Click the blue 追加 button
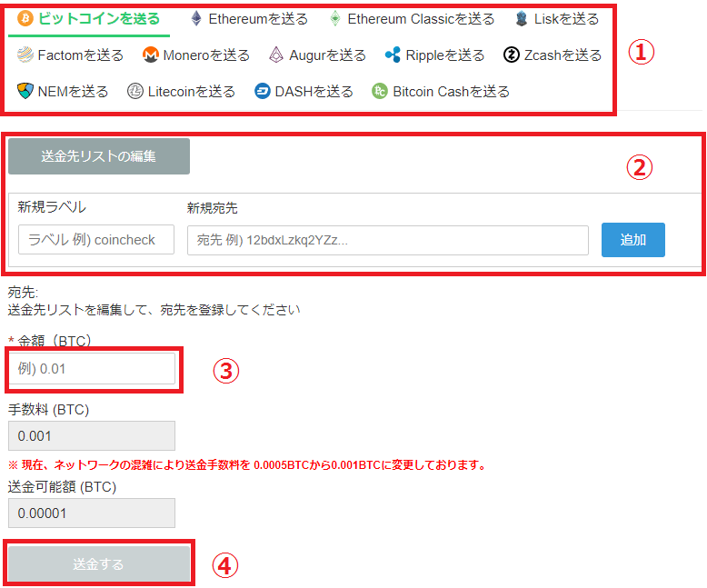This screenshot has height=588, width=707. [633, 239]
